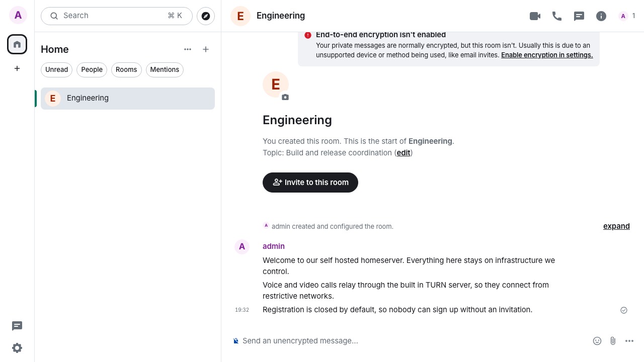Expand the room creation event summary
The image size is (644, 362).
tap(616, 226)
